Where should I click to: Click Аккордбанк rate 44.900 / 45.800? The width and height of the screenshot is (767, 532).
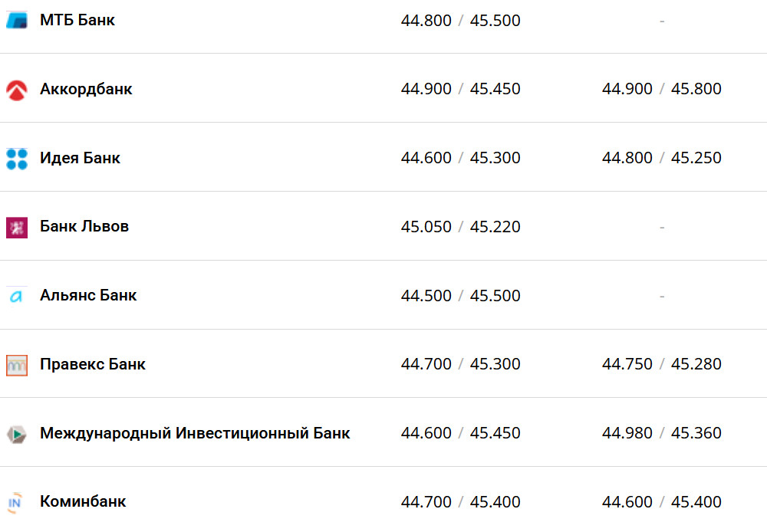[661, 90]
